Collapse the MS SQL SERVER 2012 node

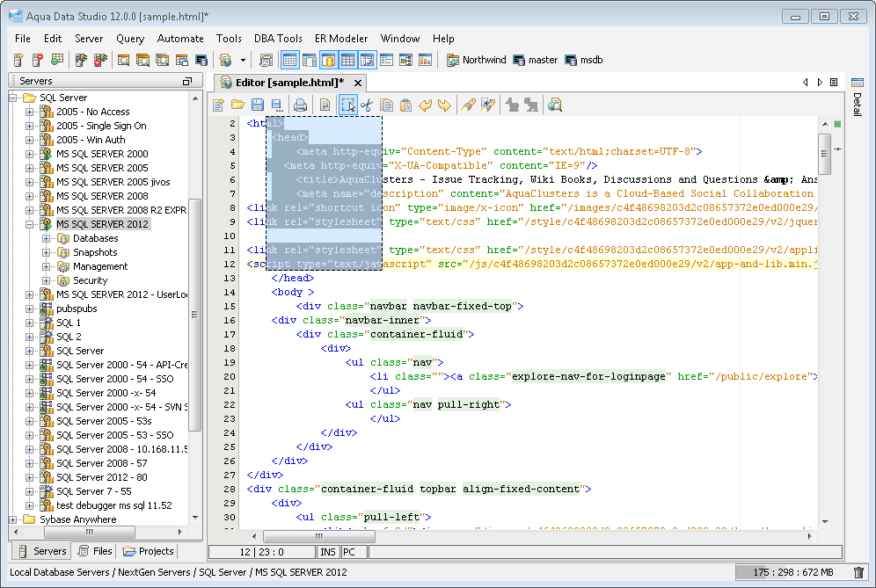30,224
